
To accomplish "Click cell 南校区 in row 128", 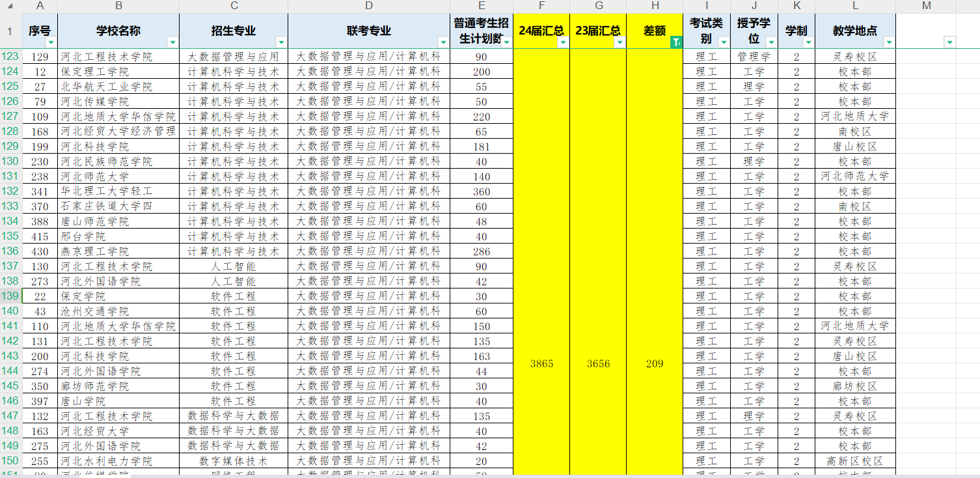I will pos(856,132).
